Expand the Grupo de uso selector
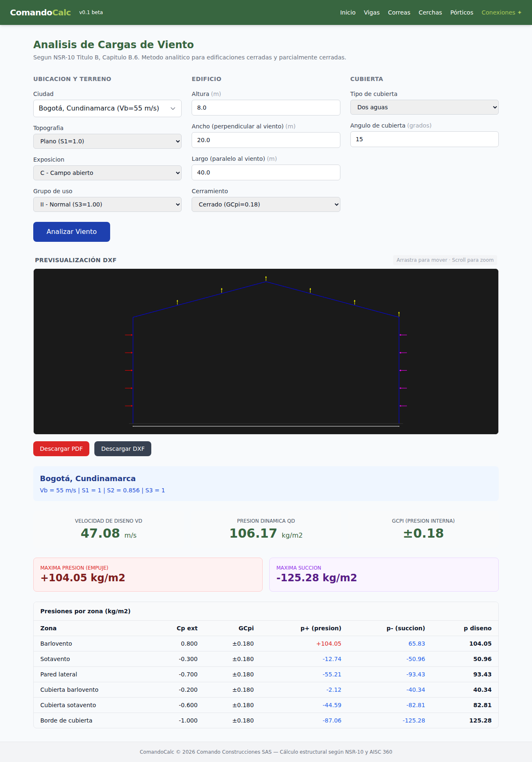The height and width of the screenshot is (762, 532). click(x=107, y=204)
